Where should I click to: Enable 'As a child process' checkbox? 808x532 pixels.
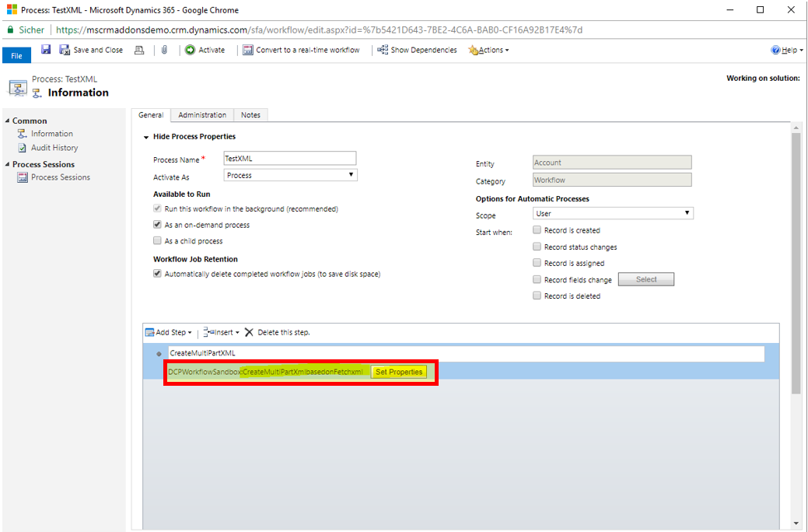pyautogui.click(x=158, y=241)
